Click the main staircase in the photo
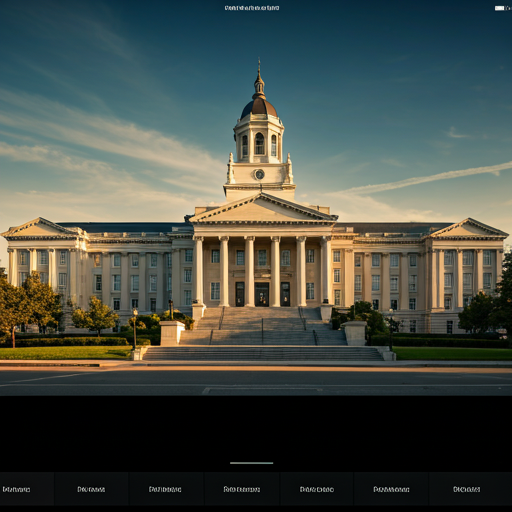Image resolution: width=512 pixels, height=512 pixels. coord(263,333)
